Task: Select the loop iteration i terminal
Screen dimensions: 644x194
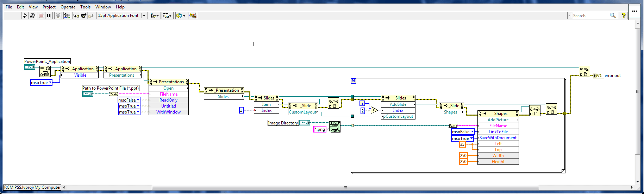Action: pos(362,103)
